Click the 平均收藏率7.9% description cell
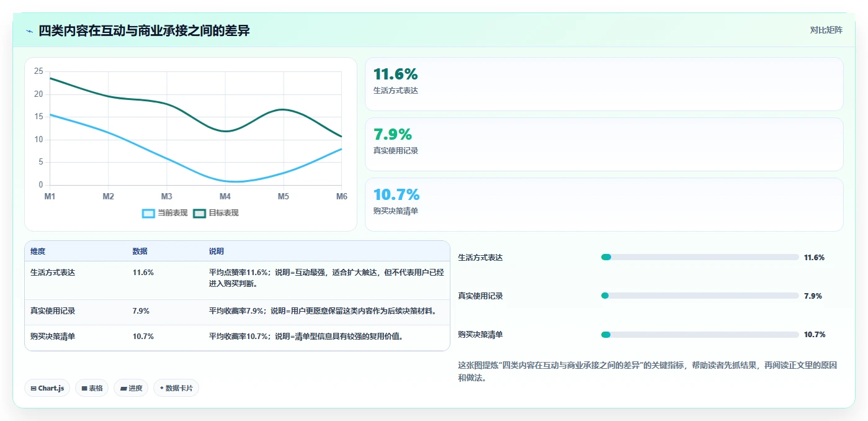Image resolution: width=868 pixels, height=421 pixels. (323, 311)
